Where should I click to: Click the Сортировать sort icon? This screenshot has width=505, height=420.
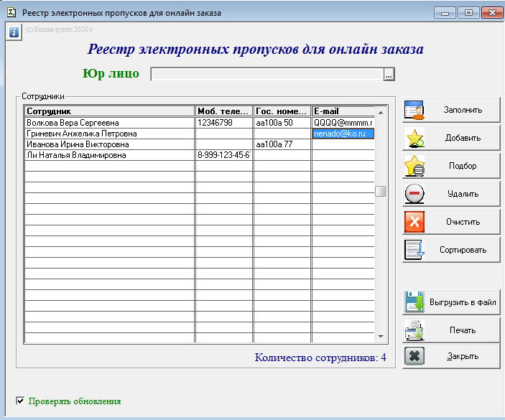[x=414, y=250]
